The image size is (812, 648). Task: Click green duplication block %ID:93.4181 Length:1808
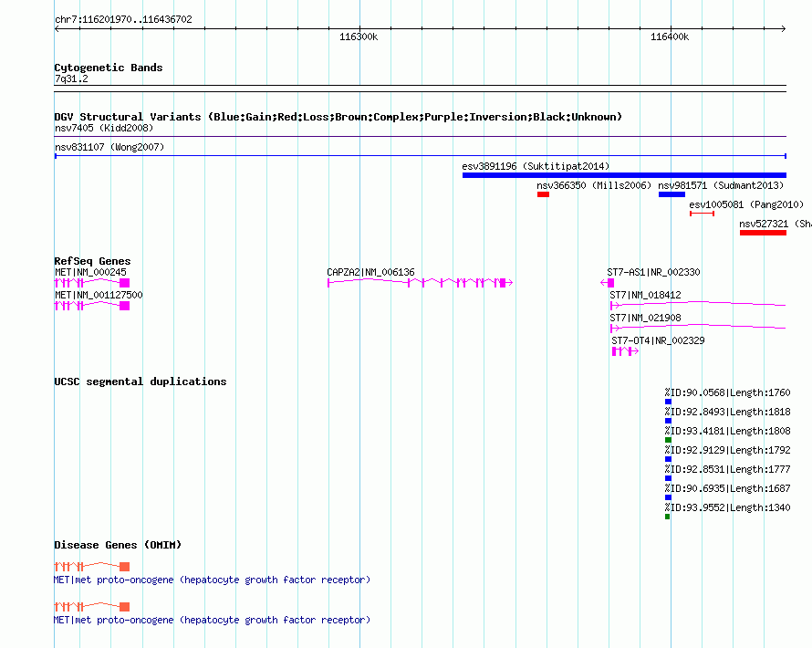668,440
